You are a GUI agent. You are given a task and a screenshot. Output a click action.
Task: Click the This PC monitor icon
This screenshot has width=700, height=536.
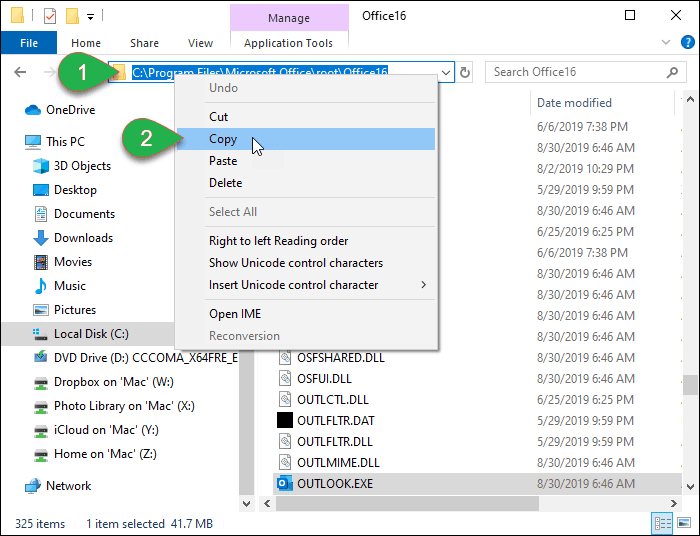[x=33, y=142]
